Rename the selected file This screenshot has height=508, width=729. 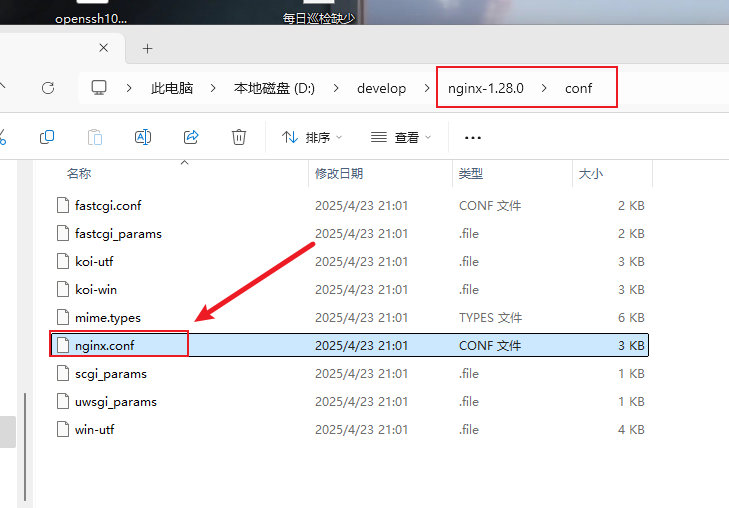tap(143, 137)
